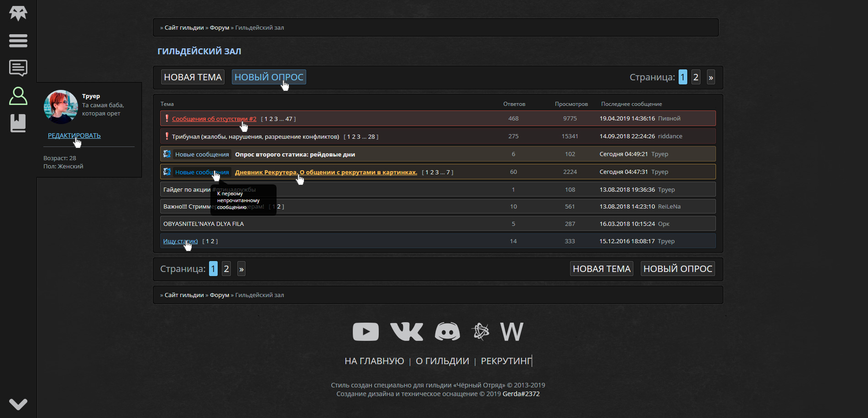Expand the sidebar with bottom chevron
The height and width of the screenshot is (418, 868).
18,404
